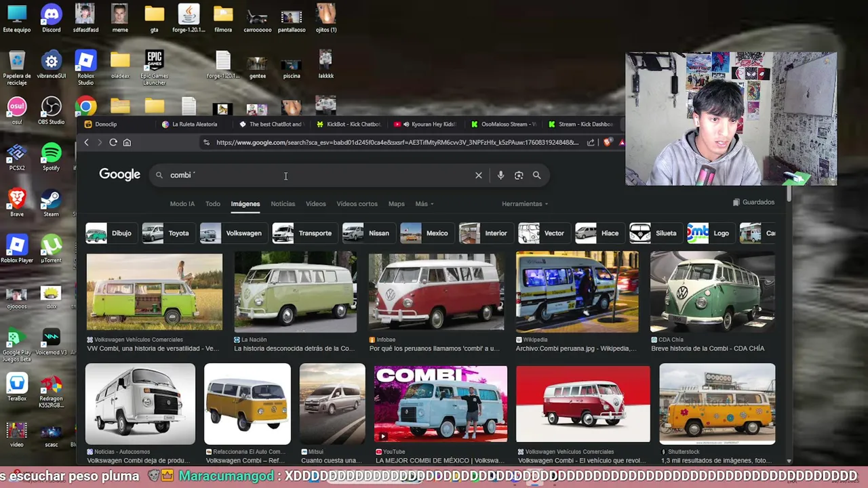The image size is (868, 488).
Task: Open Guardados saved items link
Action: pos(753,202)
